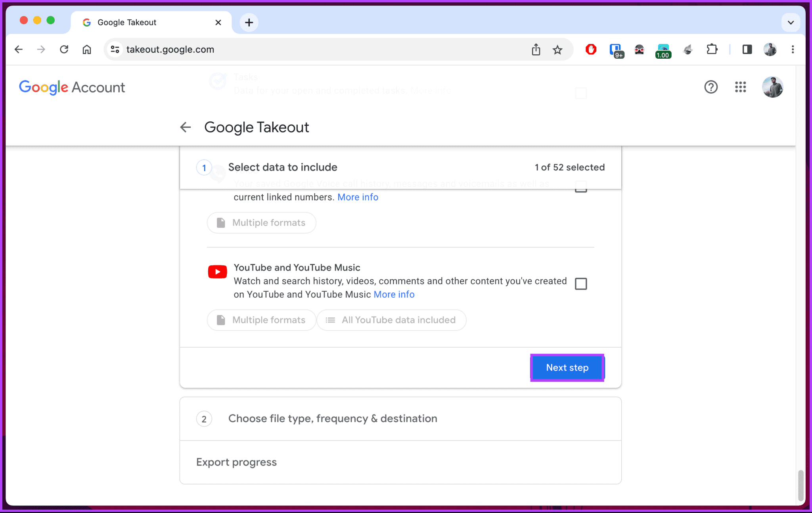Open More info link for YouTube
812x513 pixels.
394,294
